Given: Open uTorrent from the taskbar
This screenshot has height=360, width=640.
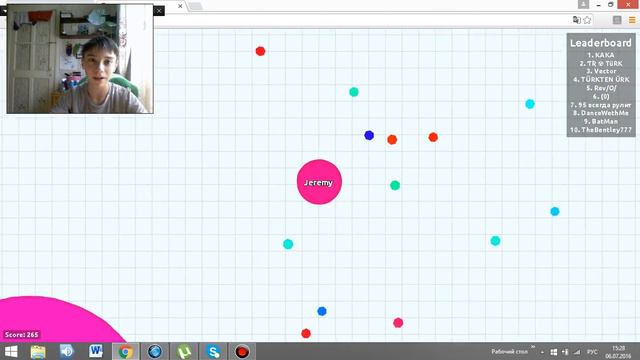Looking at the screenshot, I should click(x=184, y=351).
